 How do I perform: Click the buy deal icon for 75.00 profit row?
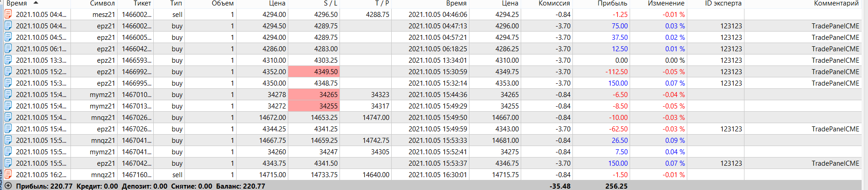pyautogui.click(x=8, y=26)
